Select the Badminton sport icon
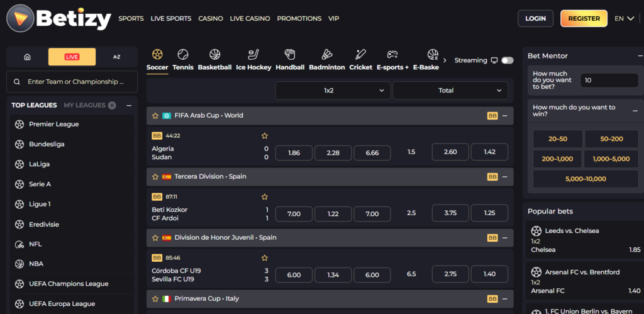The image size is (644, 314). tap(327, 54)
